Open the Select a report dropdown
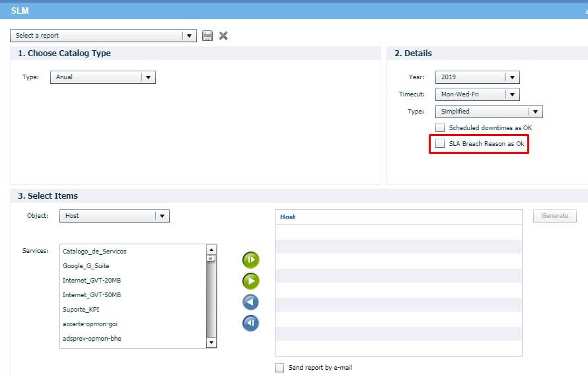The height and width of the screenshot is (377, 588). point(190,36)
